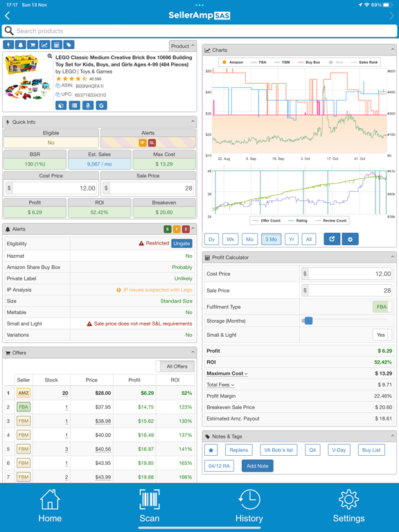Focus the Search products field
399x532 pixels.
tap(199, 31)
